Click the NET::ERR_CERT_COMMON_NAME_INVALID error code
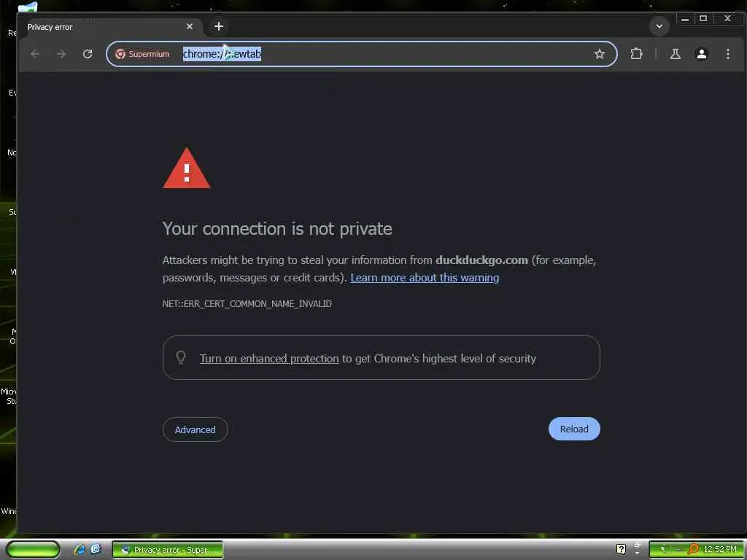The width and height of the screenshot is (747, 560). [x=247, y=304]
